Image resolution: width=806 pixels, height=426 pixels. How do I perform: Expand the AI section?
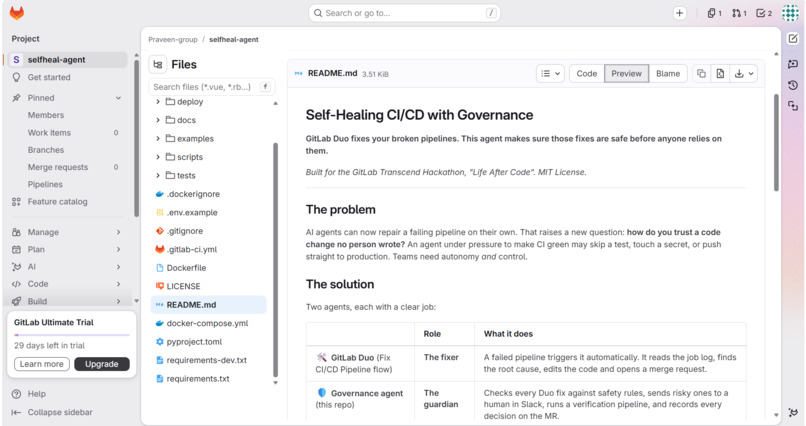click(67, 267)
